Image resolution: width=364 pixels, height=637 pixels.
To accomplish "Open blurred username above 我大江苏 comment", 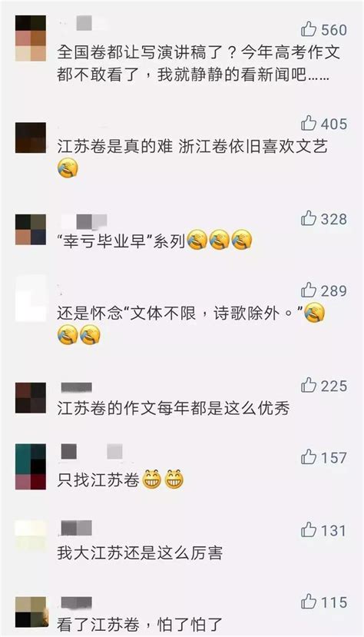I will (x=76, y=528).
